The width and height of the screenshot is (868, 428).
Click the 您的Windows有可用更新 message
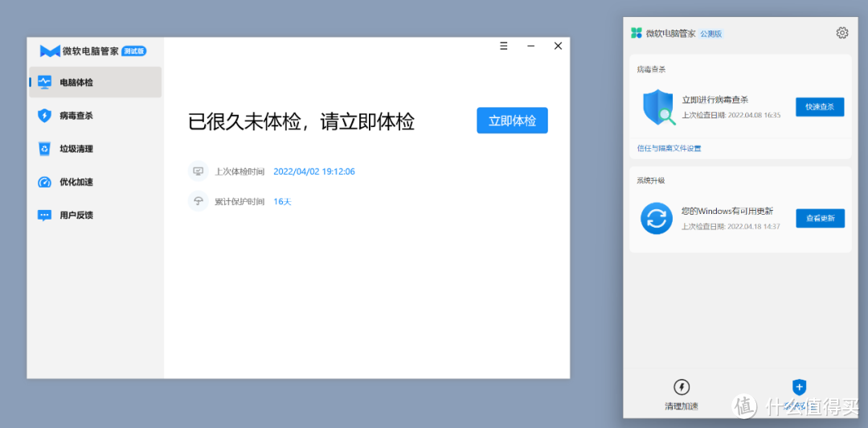tap(727, 211)
